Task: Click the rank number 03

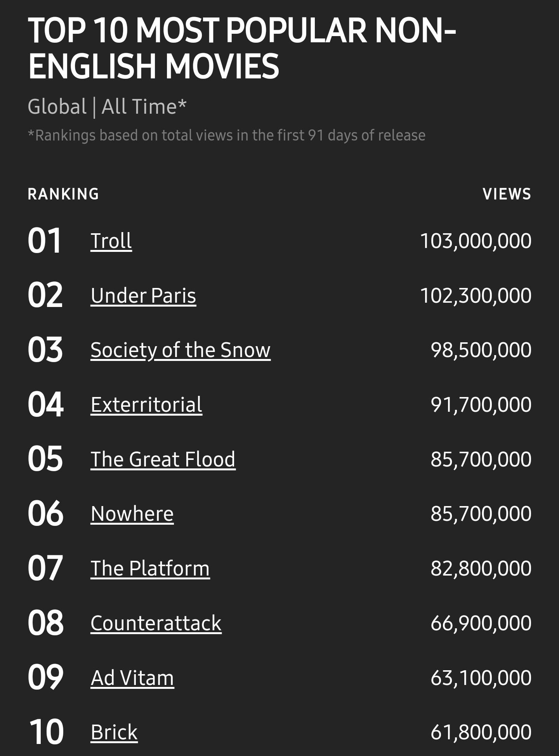Action: [45, 350]
